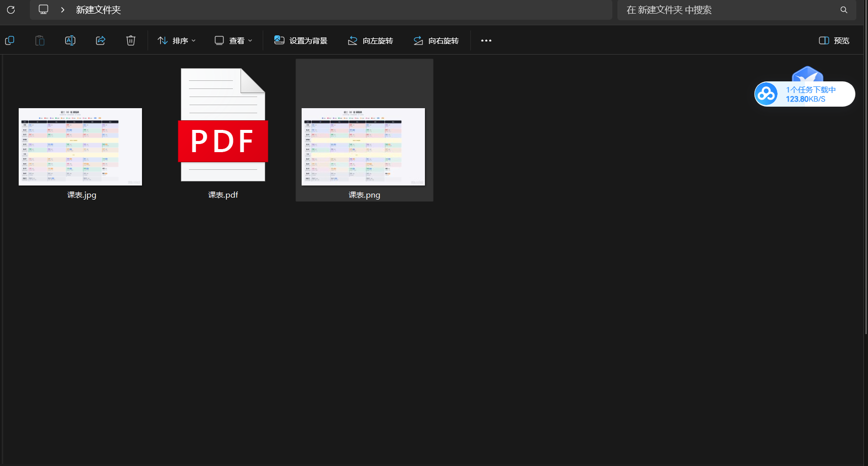Click 设置为背景 button

[301, 40]
